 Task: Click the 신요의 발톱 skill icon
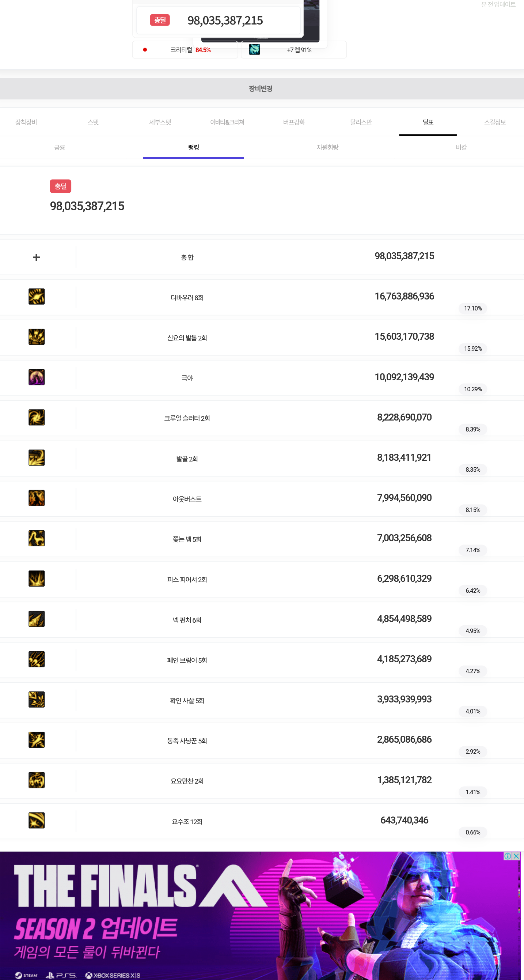click(37, 337)
